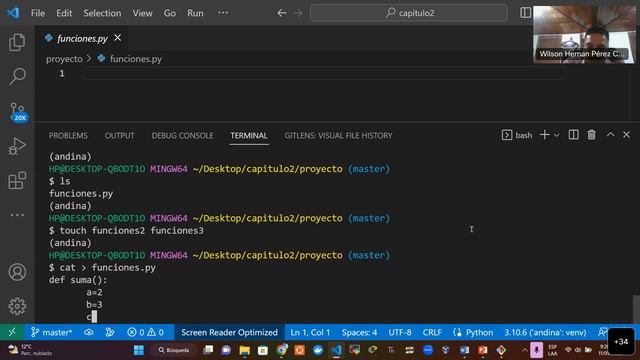Expand the hidden menus via title bar ellipsis
This screenshot has width=640, height=360.
223,13
